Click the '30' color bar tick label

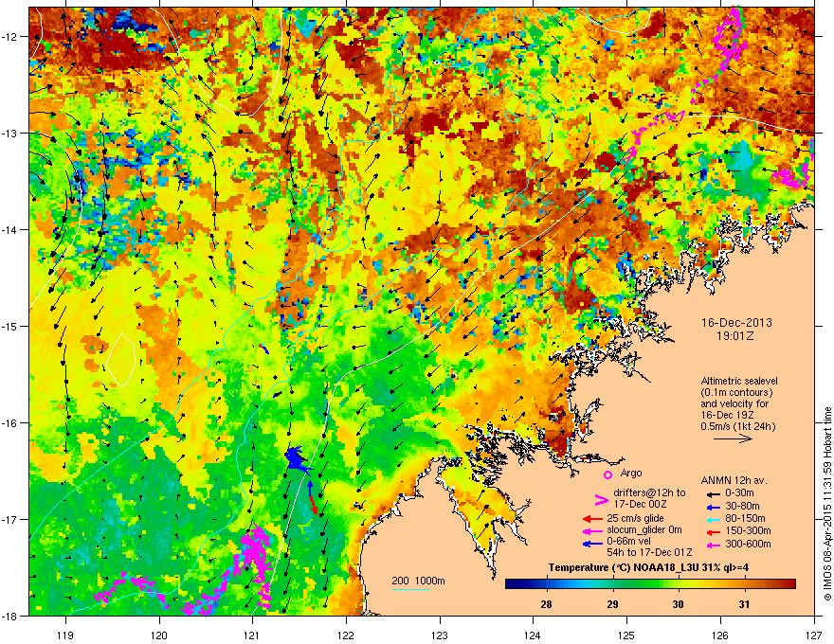pos(678,604)
